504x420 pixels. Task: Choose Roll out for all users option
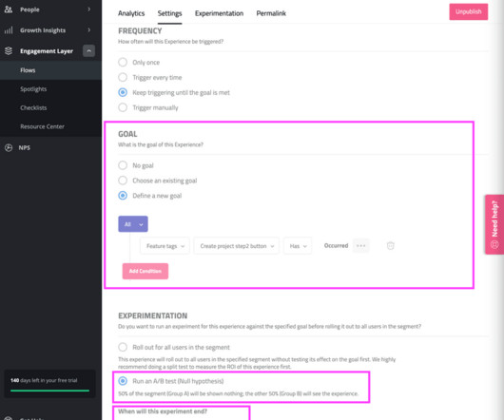123,347
